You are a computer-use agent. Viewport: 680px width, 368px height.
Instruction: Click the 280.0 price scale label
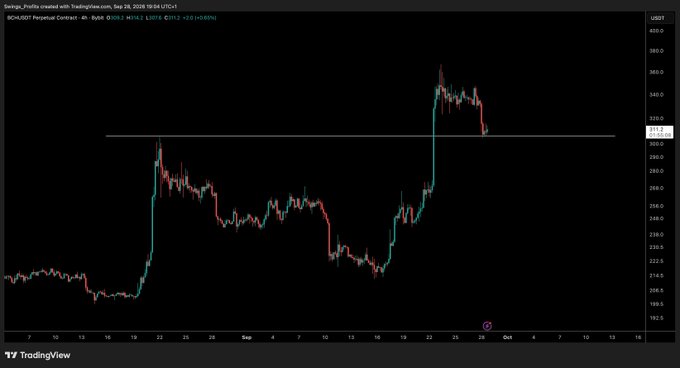coord(656,171)
